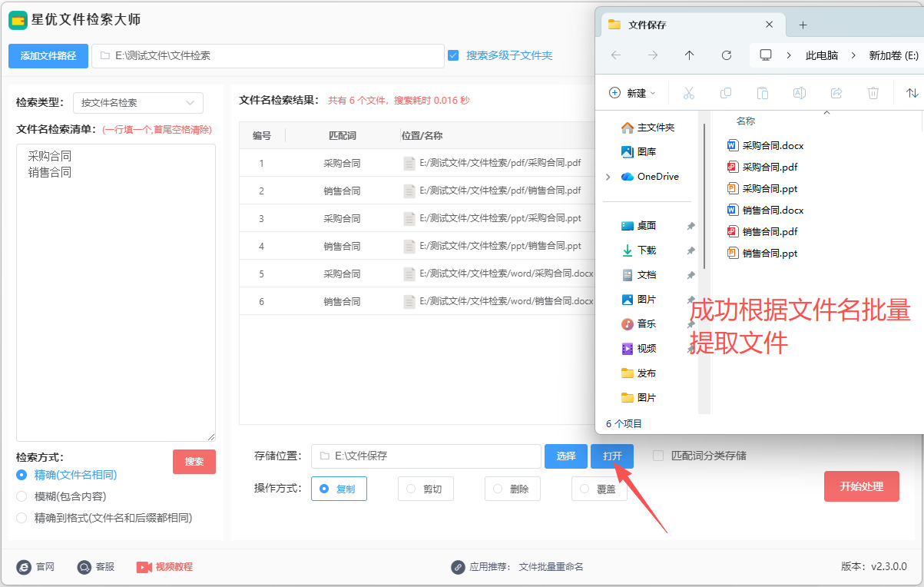Choose 删除 operation mode
This screenshot has width=924, height=587.
512,489
